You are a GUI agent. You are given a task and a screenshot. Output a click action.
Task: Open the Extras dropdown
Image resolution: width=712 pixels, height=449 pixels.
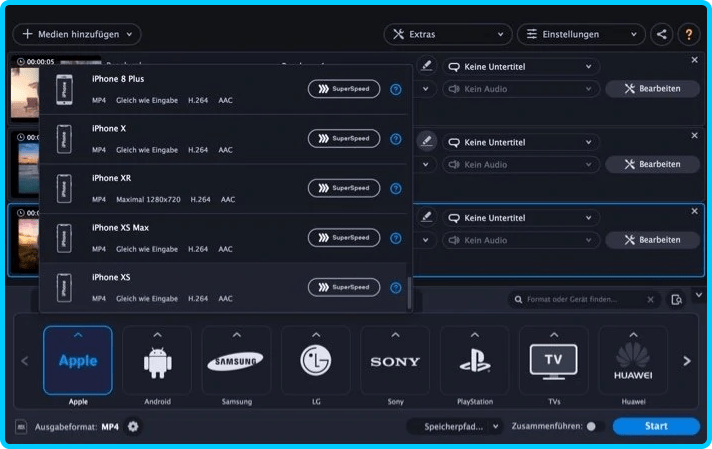click(x=448, y=34)
